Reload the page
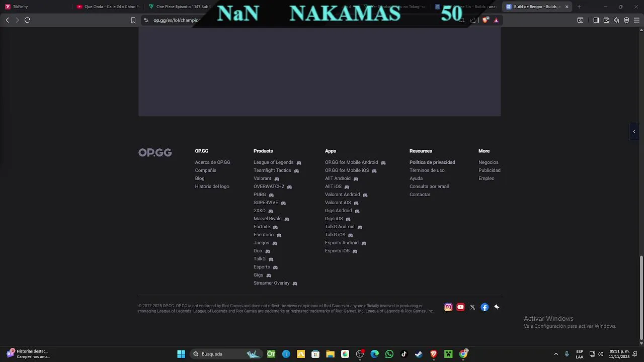 [28, 20]
